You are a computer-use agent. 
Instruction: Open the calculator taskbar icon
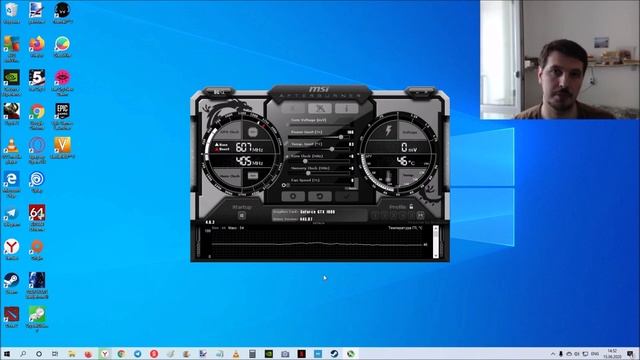pos(252,354)
